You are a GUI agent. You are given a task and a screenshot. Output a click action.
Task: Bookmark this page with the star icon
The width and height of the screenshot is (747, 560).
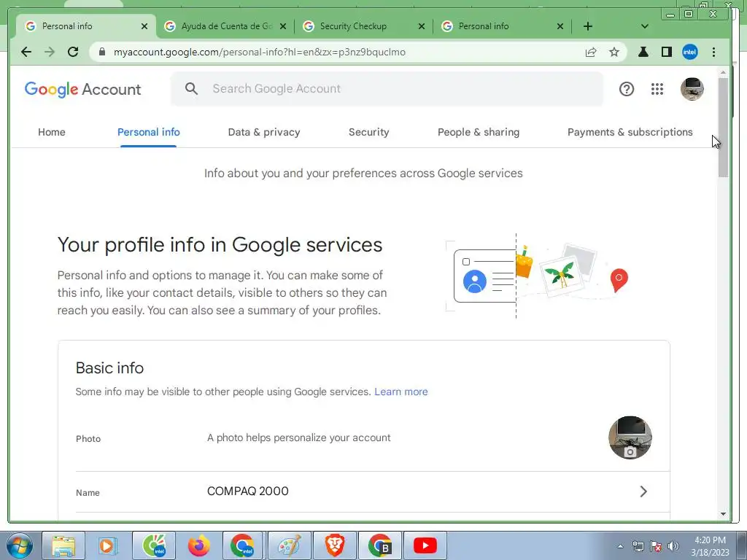[x=614, y=52]
